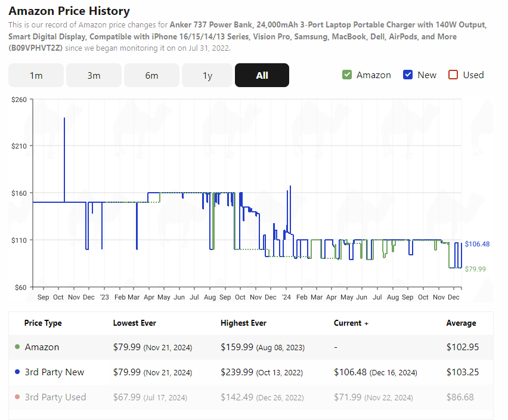Click the $239.99 spike on the chart
Screen dimensions: 508x420
(64, 119)
